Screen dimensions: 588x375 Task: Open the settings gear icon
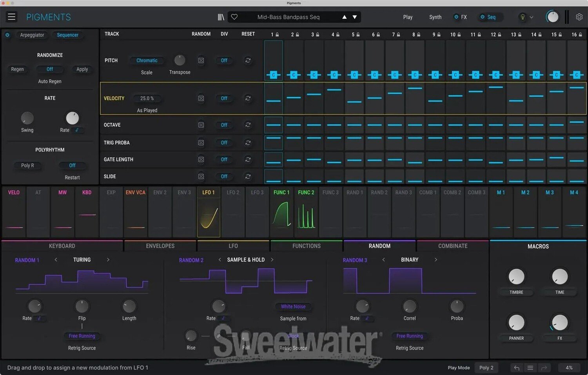579,17
